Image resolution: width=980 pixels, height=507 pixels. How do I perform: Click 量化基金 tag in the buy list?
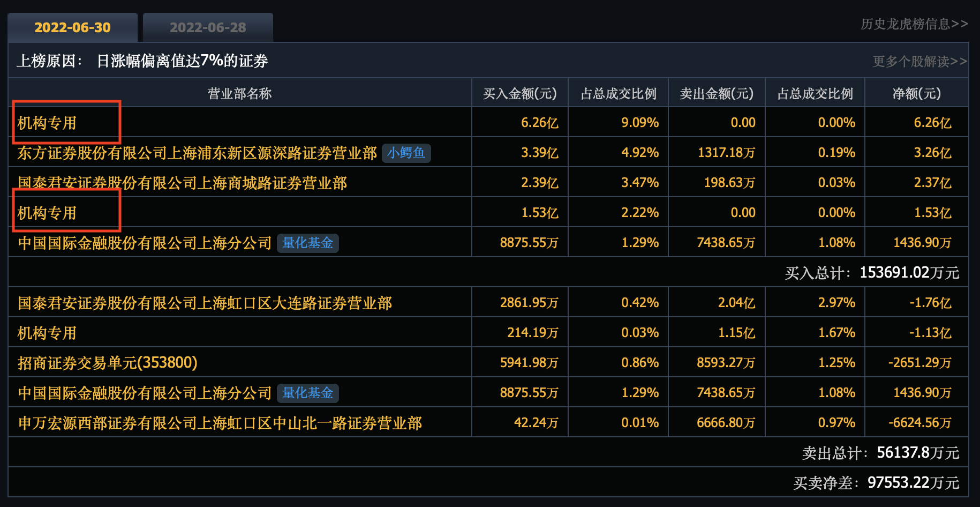(x=307, y=243)
